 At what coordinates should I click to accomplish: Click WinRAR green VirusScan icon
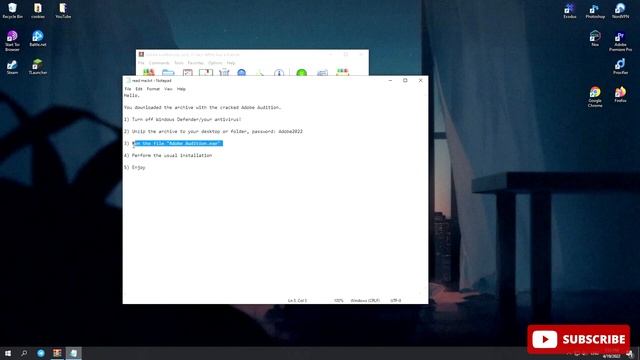pos(302,73)
